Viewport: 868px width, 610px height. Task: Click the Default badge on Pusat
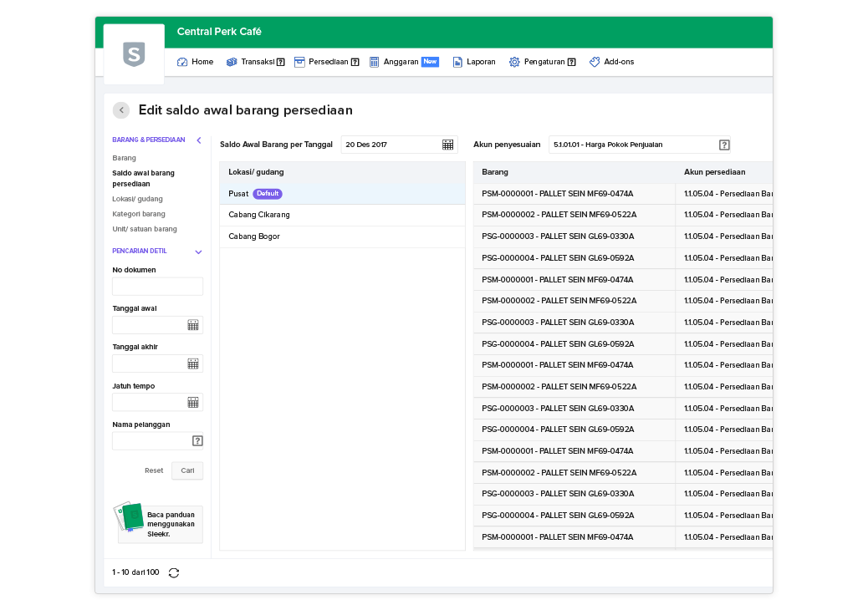[x=268, y=194]
